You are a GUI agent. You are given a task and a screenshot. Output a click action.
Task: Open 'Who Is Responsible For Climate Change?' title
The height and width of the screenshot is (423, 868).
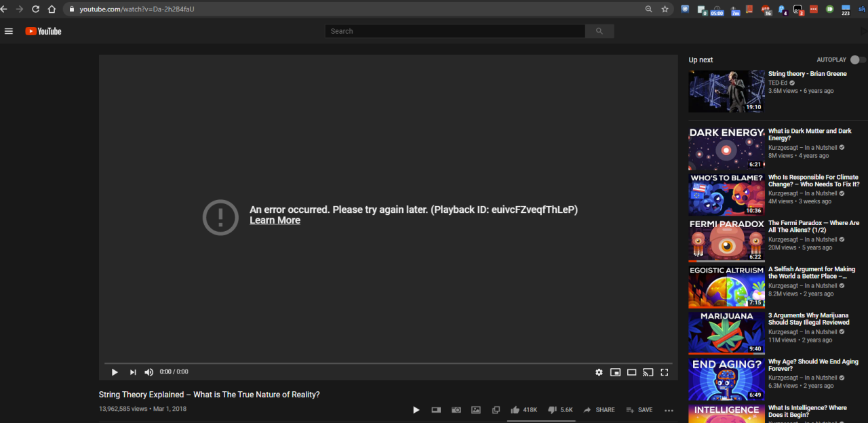pos(814,180)
